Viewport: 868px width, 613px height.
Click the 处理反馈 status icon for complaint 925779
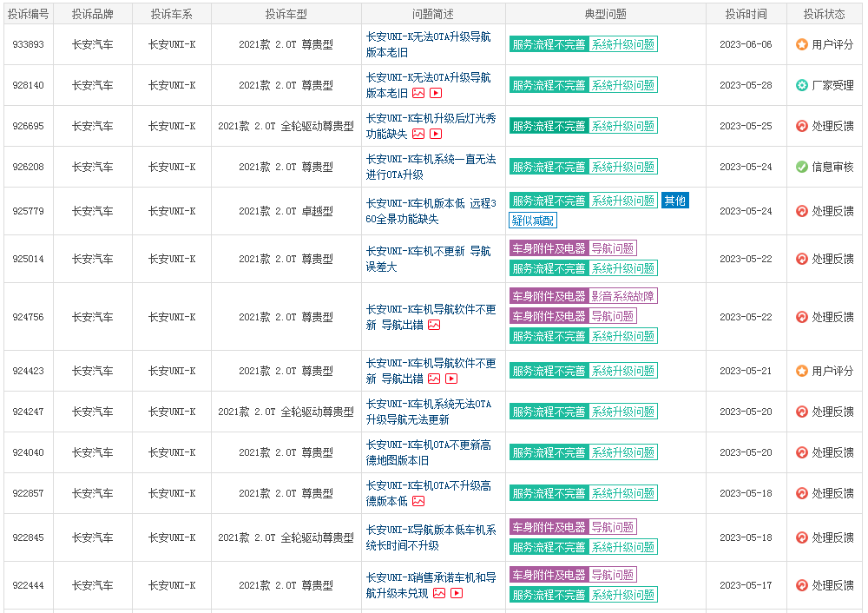(x=801, y=211)
